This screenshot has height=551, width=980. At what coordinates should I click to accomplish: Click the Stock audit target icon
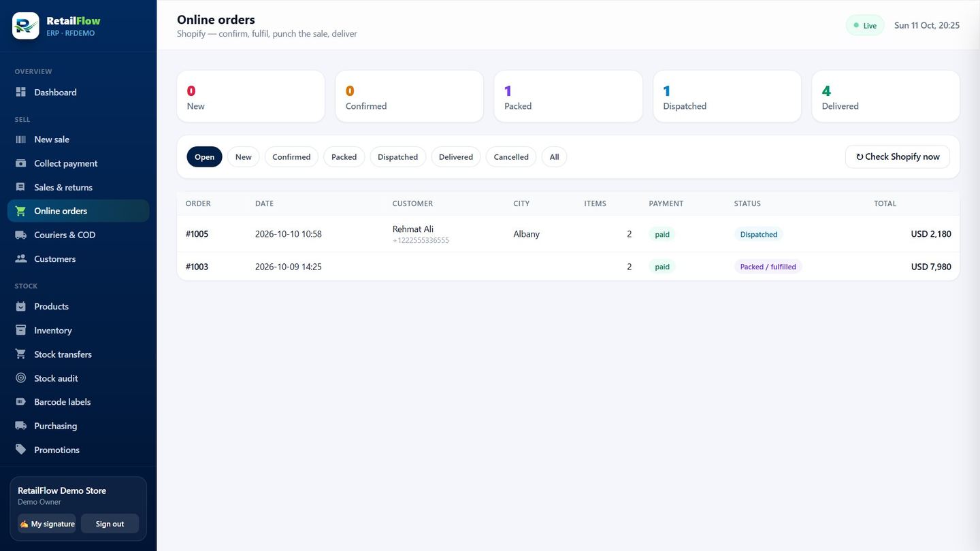tap(21, 378)
